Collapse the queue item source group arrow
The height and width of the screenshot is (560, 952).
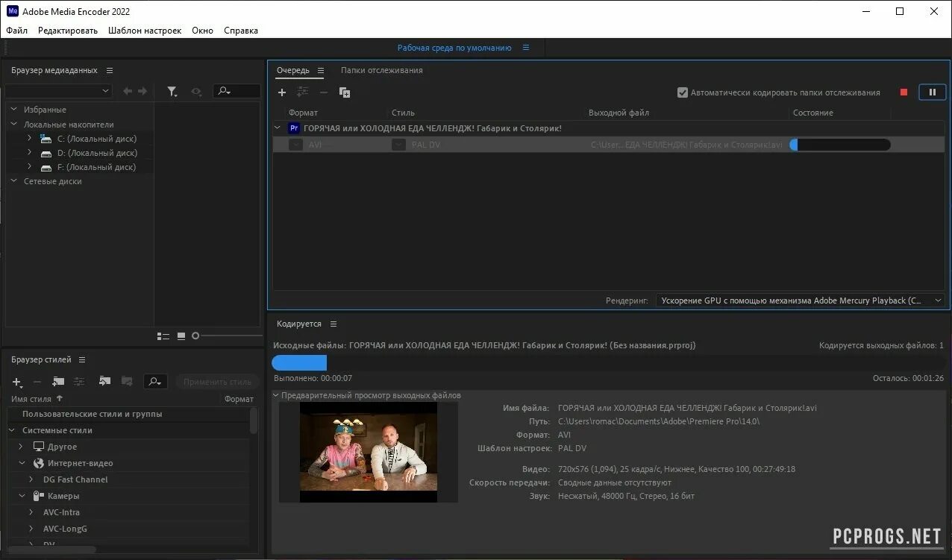click(278, 128)
